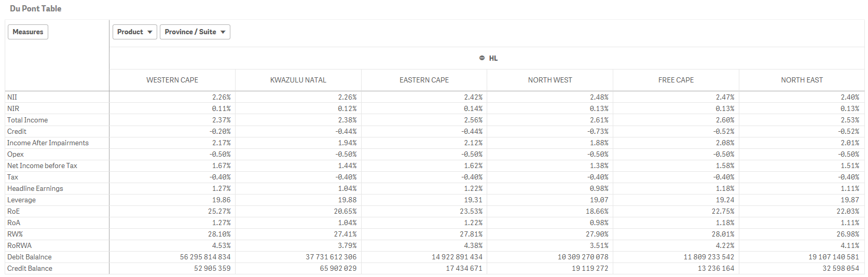868x277 pixels.
Task: Select the WESTERN CAPE column header
Action: [172, 80]
